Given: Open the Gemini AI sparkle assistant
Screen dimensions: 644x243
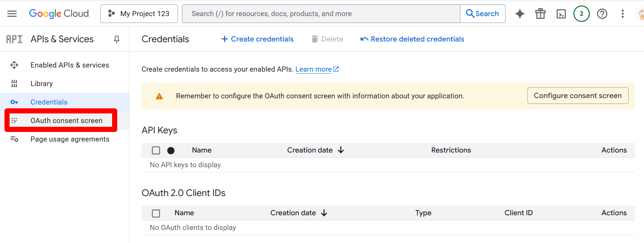Looking at the screenshot, I should [520, 14].
